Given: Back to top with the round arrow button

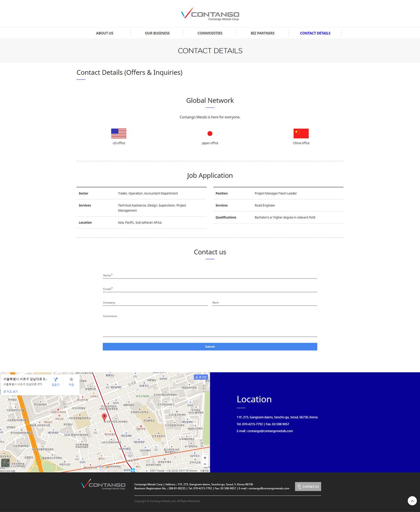Looking at the screenshot, I should click(412, 501).
